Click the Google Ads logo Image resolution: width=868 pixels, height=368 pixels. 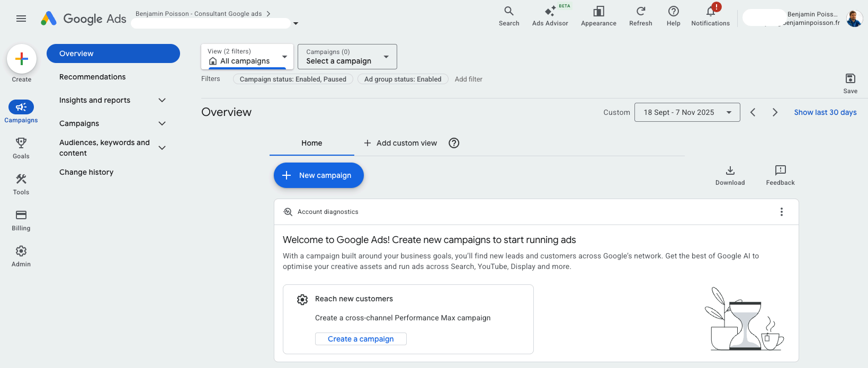[x=84, y=19]
